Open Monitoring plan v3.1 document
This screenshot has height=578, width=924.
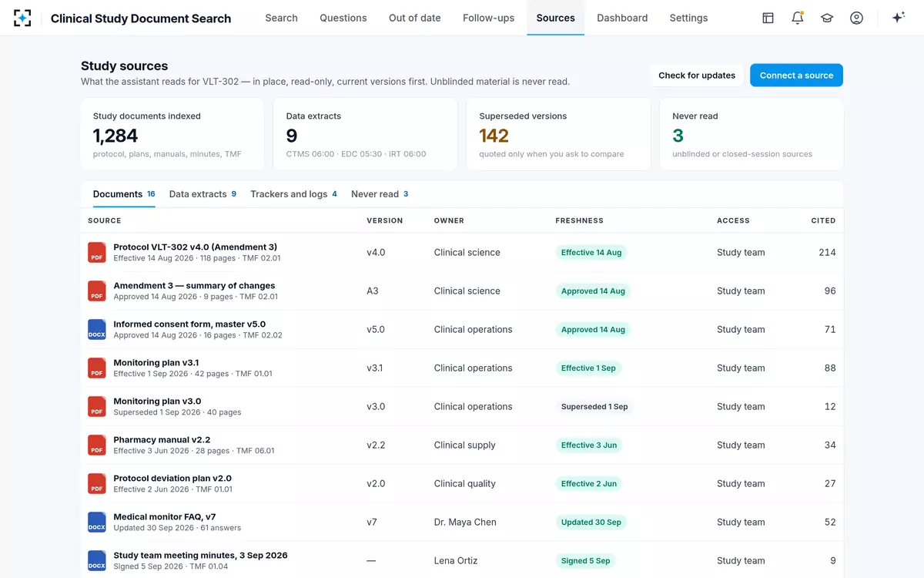coord(156,363)
